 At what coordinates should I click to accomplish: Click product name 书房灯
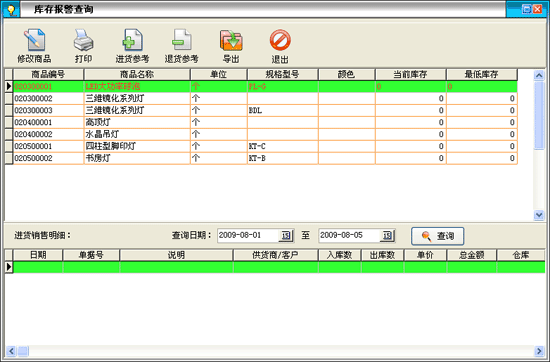click(98, 158)
